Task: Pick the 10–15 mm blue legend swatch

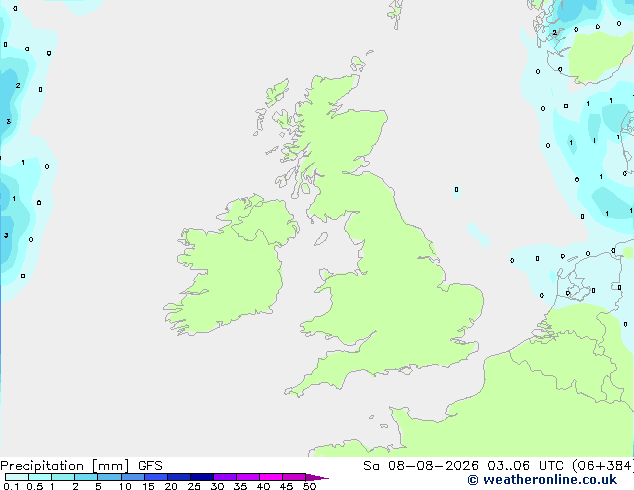Action: 133,477
